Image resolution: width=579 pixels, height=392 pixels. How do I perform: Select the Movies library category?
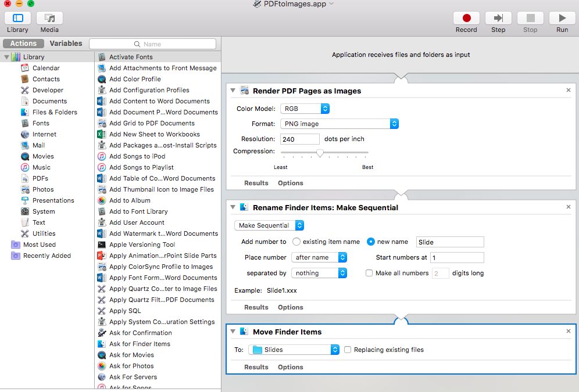pos(43,156)
